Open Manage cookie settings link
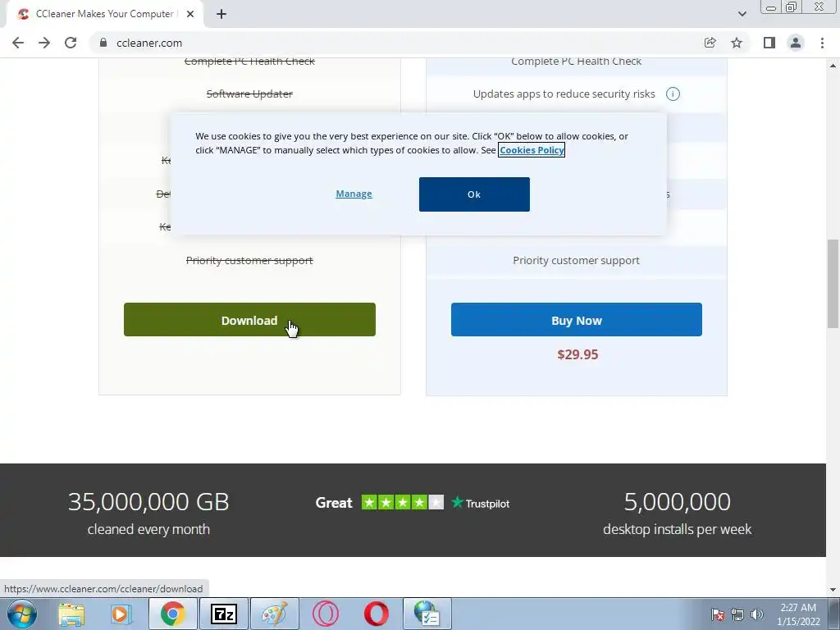 [x=354, y=194]
